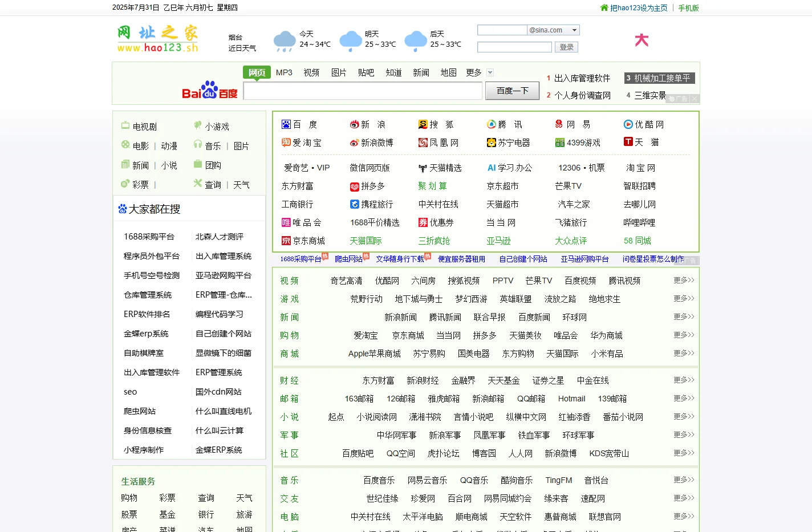Screen dimensions: 812x532
Task: Open 1688采购平台 in 大家都在搜 list
Action: 149,237
